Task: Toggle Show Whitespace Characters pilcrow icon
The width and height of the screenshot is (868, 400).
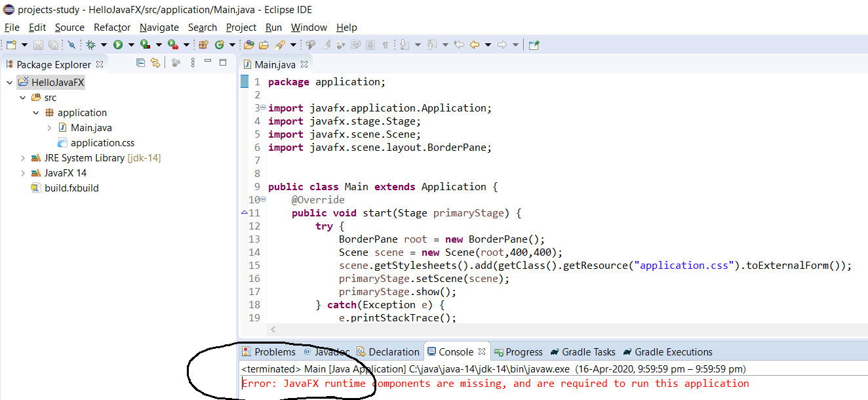Action: pos(385,45)
